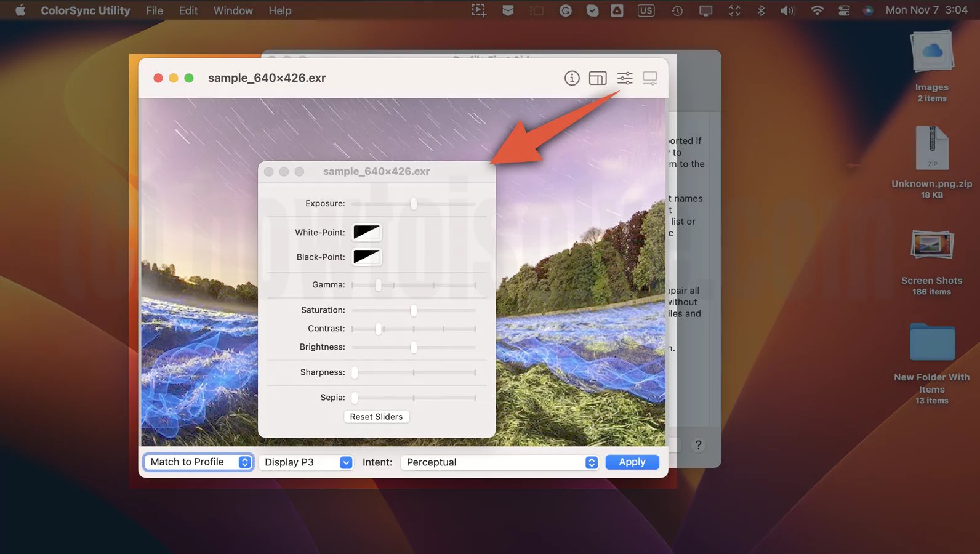Open the volume control icon
The width and height of the screenshot is (980, 554).
click(x=788, y=10)
